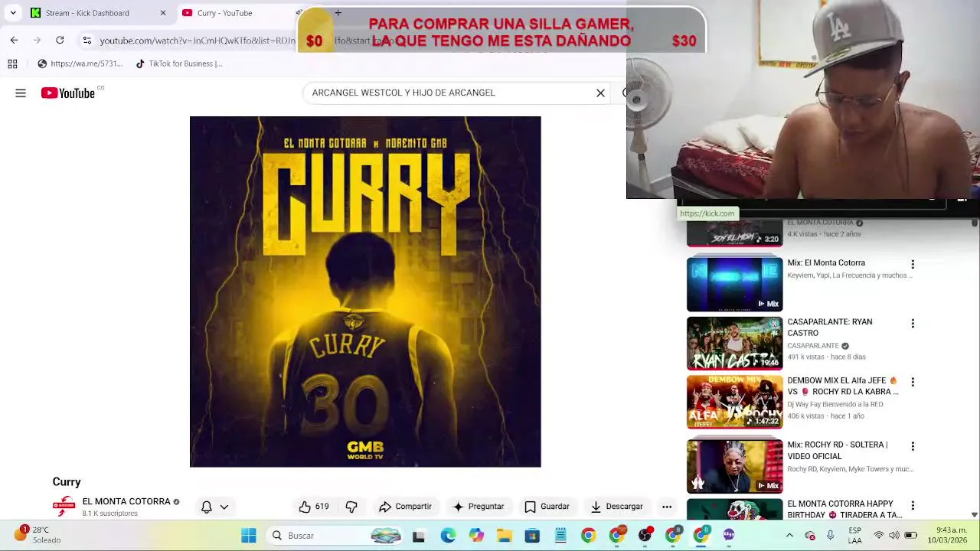980x551 pixels.
Task: Open EL MONTA COTORRA channel avatar
Action: [x=64, y=507]
